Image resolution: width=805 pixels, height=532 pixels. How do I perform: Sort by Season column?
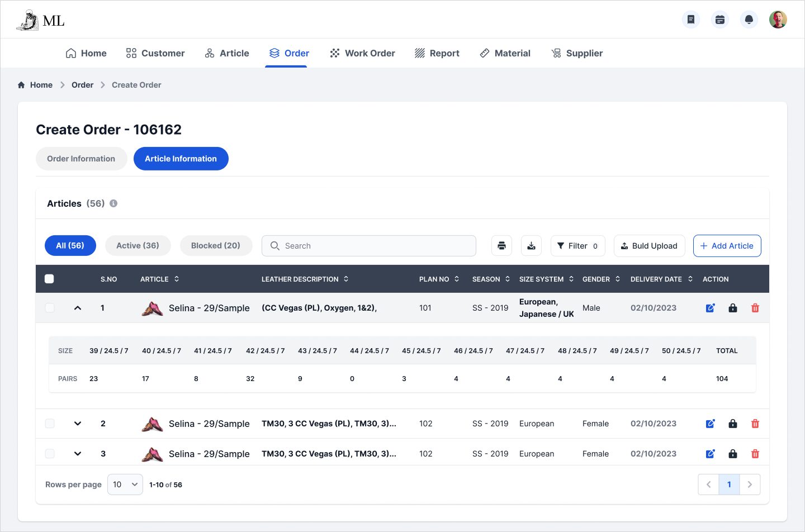click(x=508, y=279)
